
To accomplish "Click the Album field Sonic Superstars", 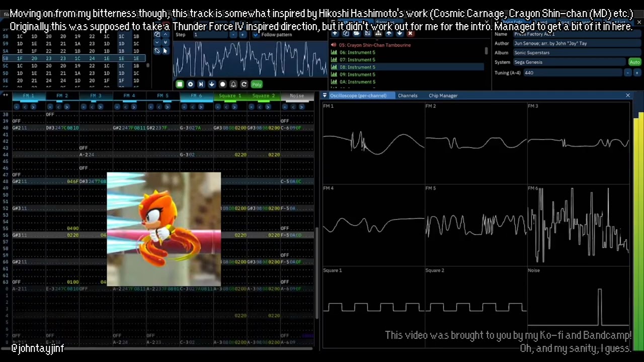I will pos(576,53).
